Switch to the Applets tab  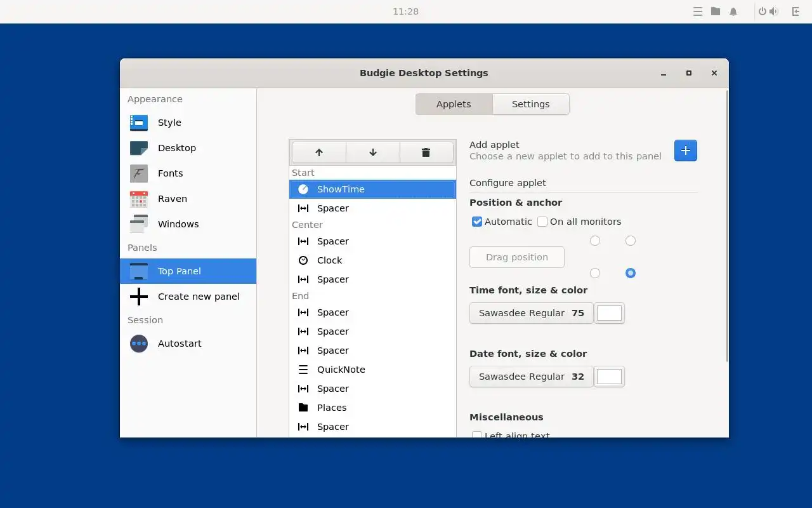(454, 104)
